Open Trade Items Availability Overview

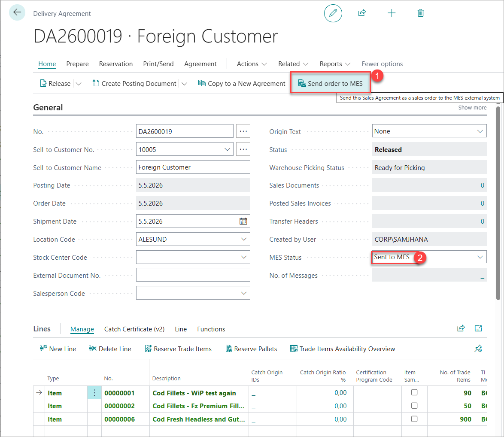point(342,349)
